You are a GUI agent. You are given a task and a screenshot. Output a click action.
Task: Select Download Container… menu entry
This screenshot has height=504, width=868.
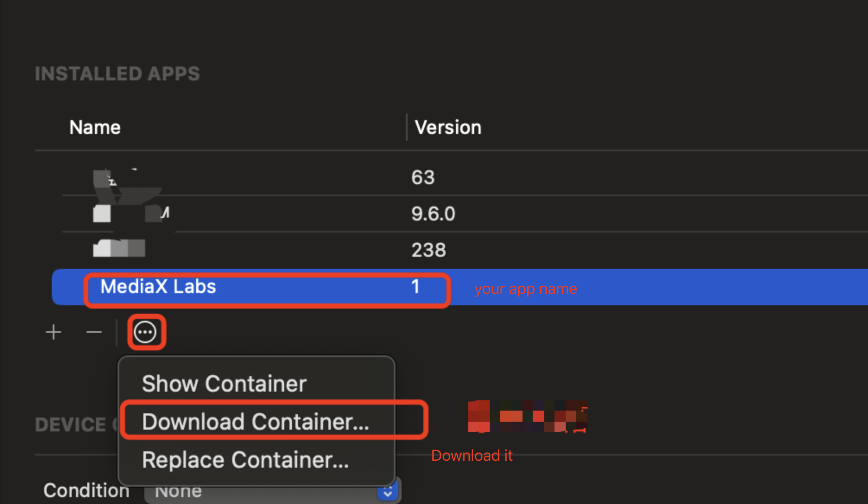[255, 422]
